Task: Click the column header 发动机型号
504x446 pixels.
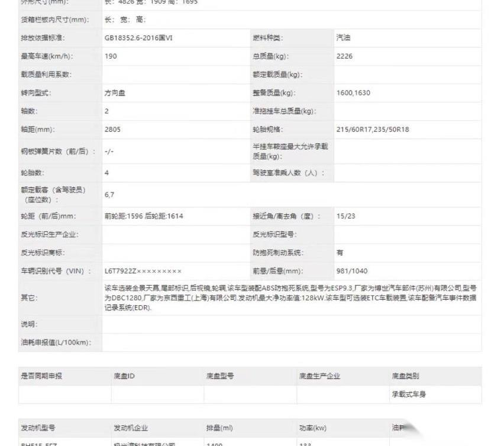Action: [x=38, y=428]
